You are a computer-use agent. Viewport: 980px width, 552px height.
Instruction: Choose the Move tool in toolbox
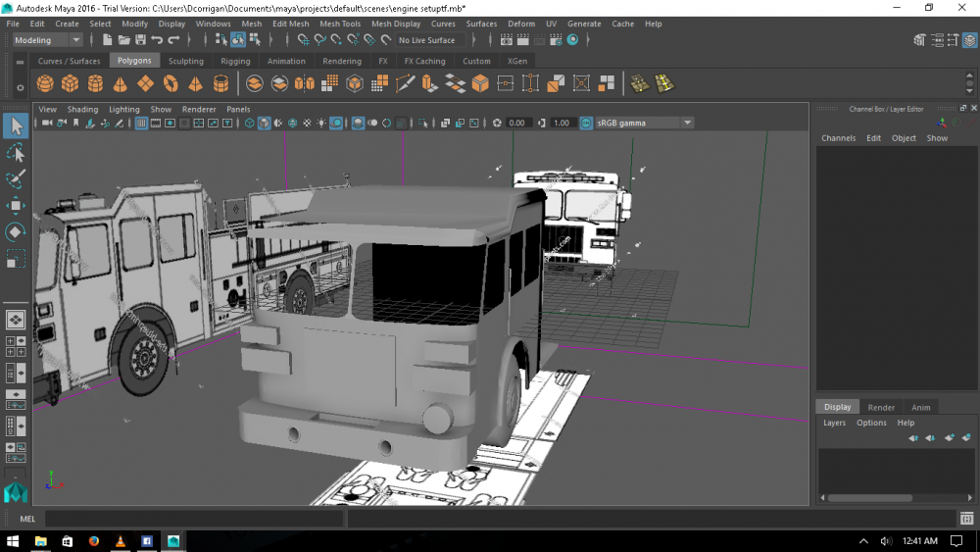16,206
